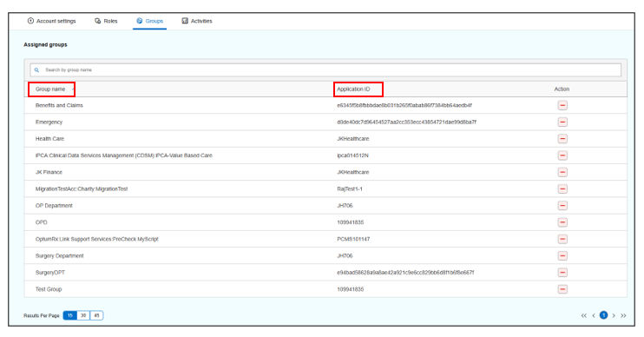Click the Emergency group name
644x337 pixels.
49,122
